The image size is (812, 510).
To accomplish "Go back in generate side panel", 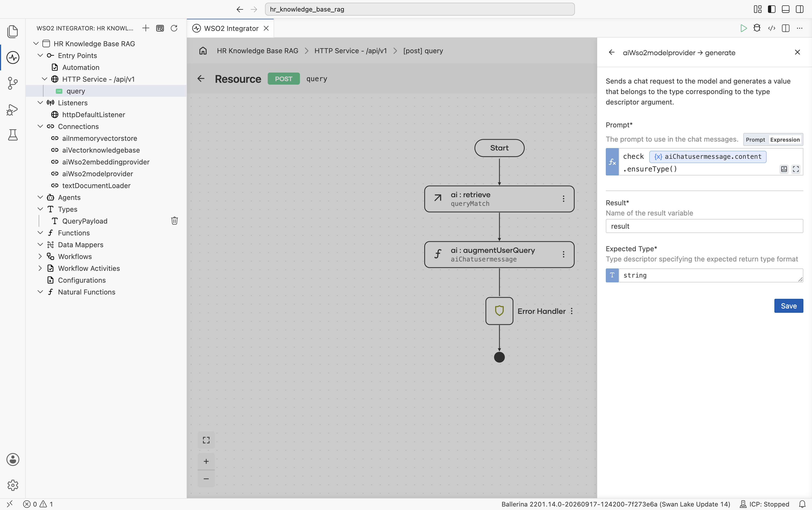I will [611, 52].
